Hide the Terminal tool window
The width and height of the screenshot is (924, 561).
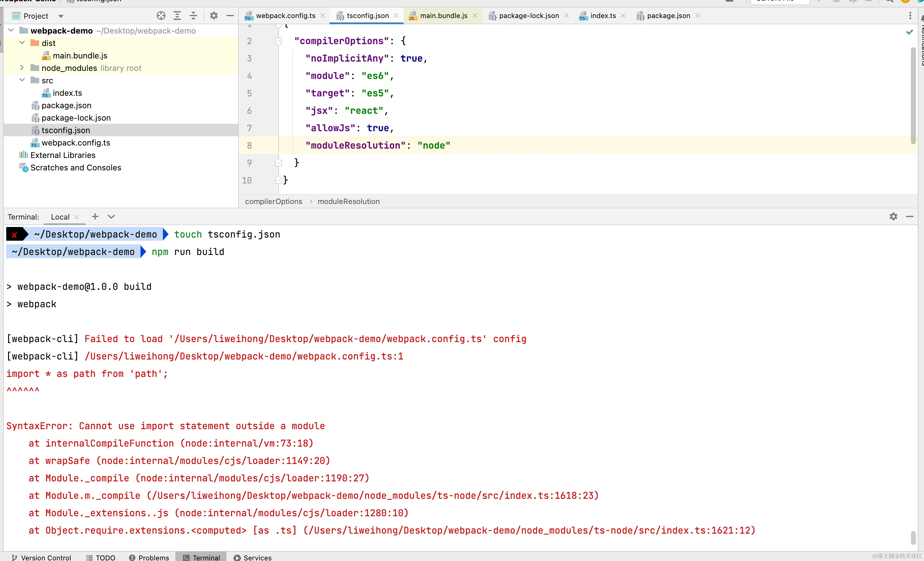(x=910, y=216)
